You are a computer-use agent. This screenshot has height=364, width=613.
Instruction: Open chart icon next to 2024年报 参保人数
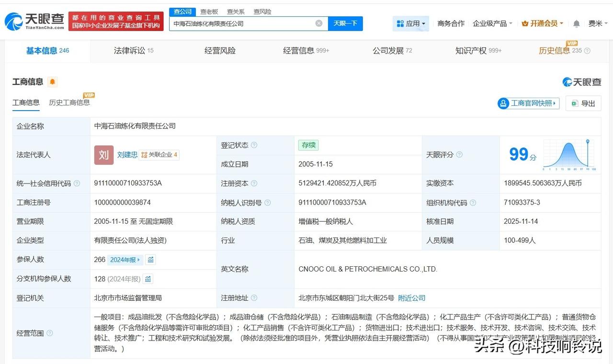[x=151, y=260]
